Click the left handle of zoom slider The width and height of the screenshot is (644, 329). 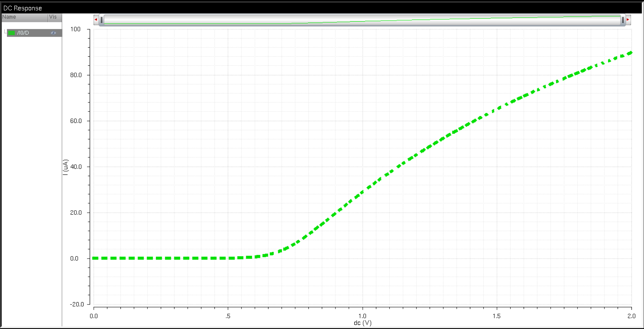coord(102,20)
